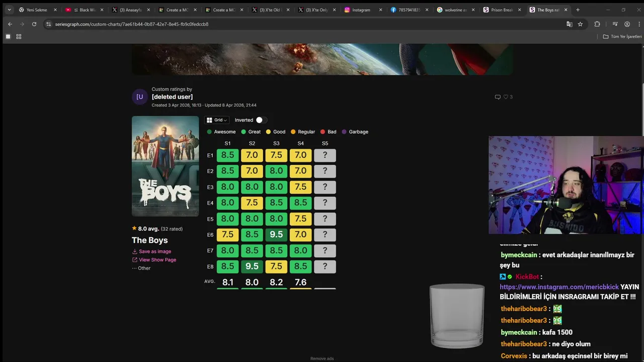Viewport: 644px width, 362px height.
Task: Open the browser extensions puzzle icon
Action: tap(597, 24)
